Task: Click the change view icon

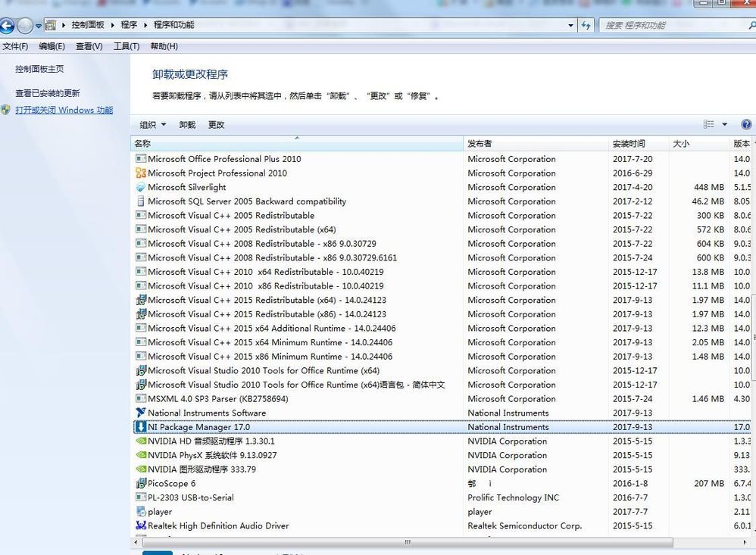Action: 709,124
